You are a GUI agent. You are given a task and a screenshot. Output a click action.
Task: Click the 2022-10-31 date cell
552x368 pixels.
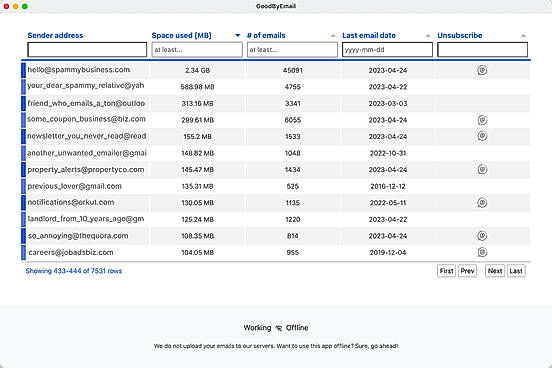pyautogui.click(x=388, y=153)
